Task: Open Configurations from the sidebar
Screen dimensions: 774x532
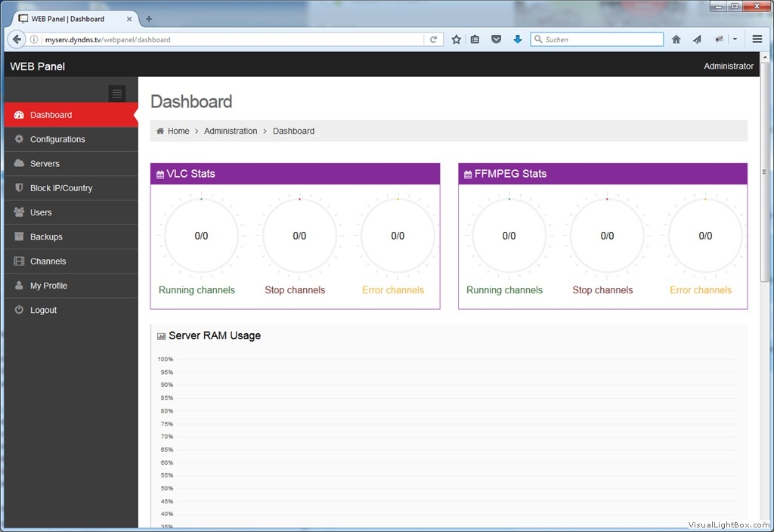Action: point(57,139)
